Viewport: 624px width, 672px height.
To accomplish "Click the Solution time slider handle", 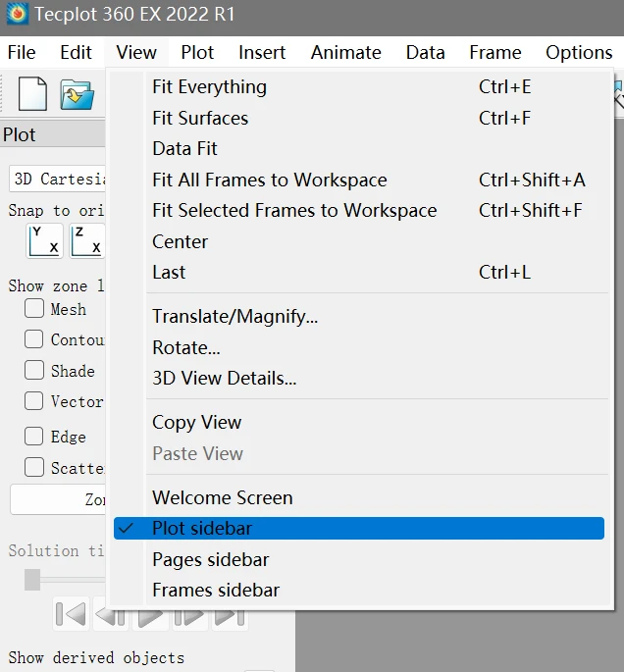I will click(32, 580).
